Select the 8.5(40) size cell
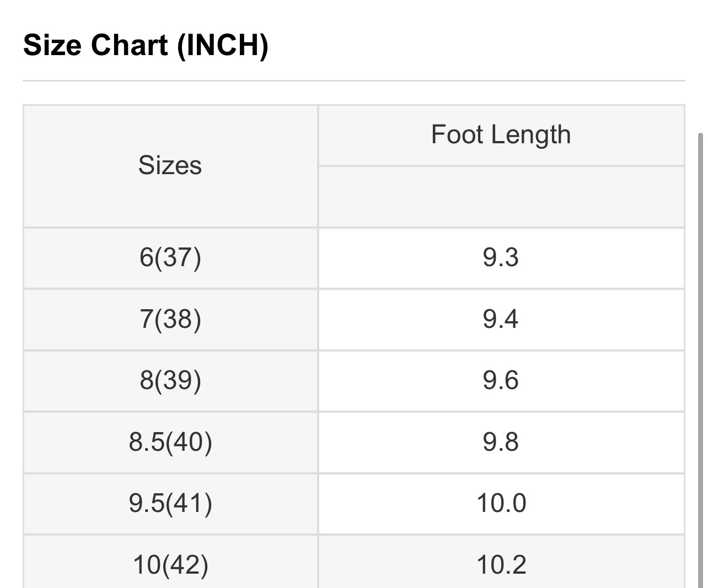 [x=170, y=442]
